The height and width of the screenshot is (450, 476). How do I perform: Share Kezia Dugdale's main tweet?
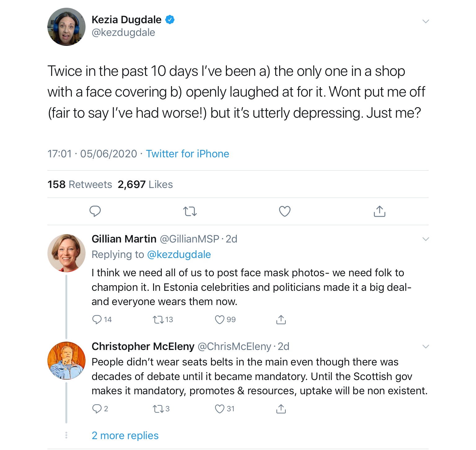click(379, 211)
